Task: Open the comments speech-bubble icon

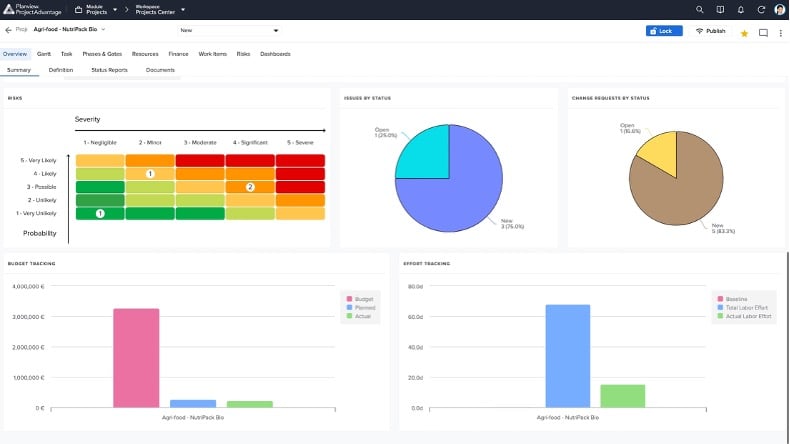Action: (763, 32)
